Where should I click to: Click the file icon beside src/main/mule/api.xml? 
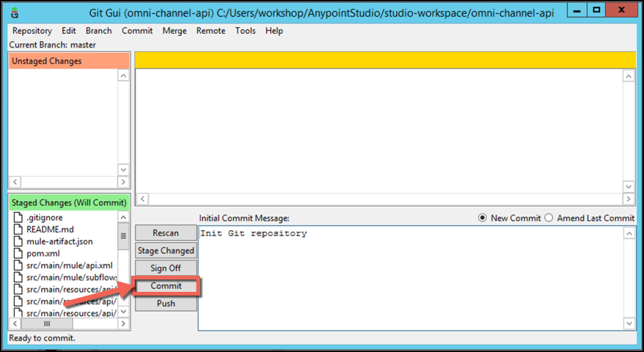point(18,265)
